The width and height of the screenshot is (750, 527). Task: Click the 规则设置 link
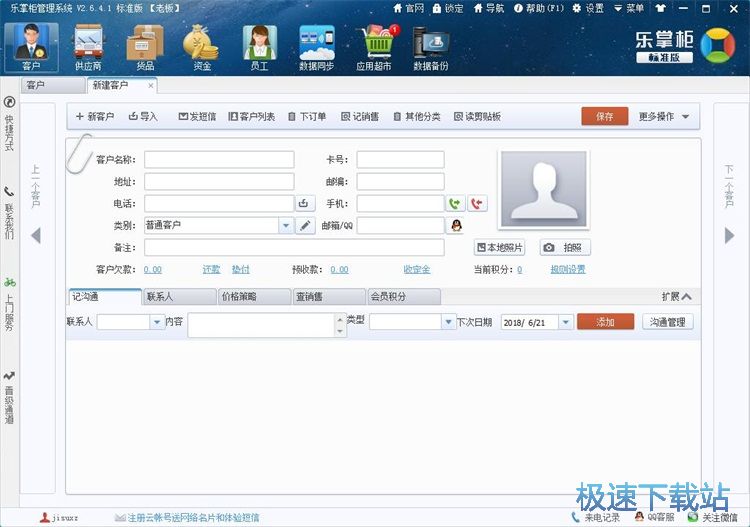(x=568, y=269)
